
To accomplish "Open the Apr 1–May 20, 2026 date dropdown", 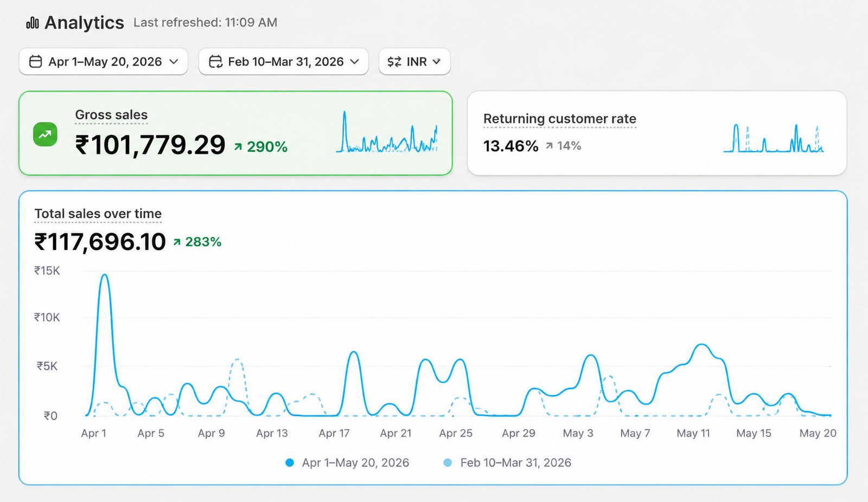I will point(104,62).
